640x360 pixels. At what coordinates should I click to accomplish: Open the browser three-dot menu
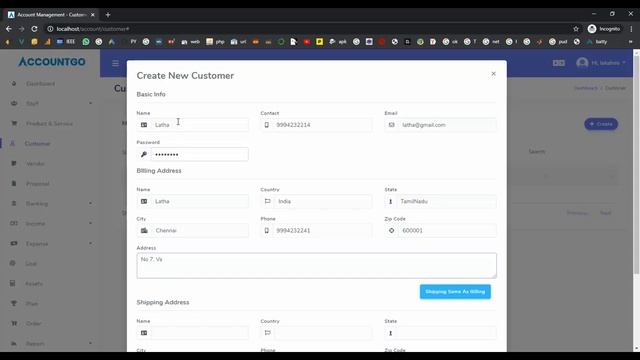(631, 29)
